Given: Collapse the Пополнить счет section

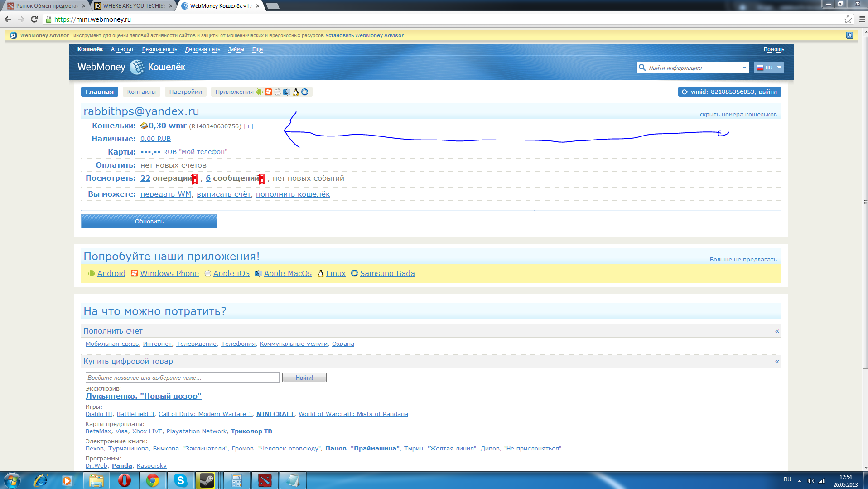Looking at the screenshot, I should (777, 331).
